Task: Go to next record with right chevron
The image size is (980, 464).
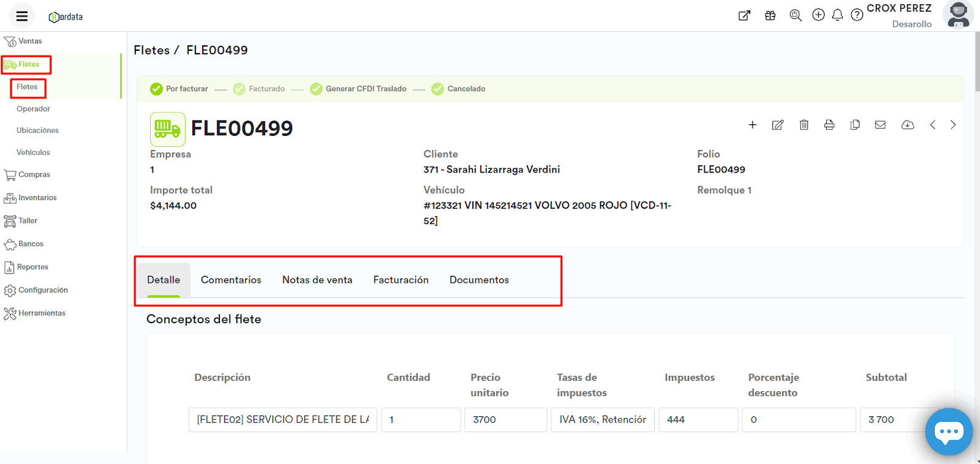Action: (953, 125)
